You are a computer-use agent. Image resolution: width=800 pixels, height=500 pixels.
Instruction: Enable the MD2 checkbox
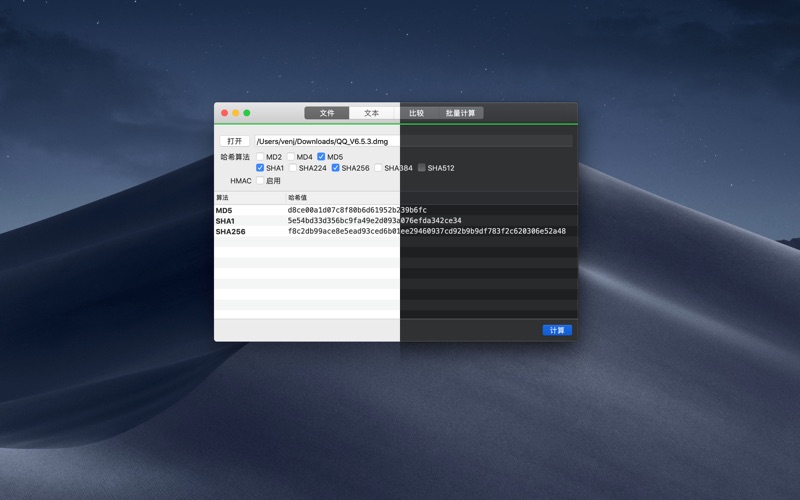(261, 157)
